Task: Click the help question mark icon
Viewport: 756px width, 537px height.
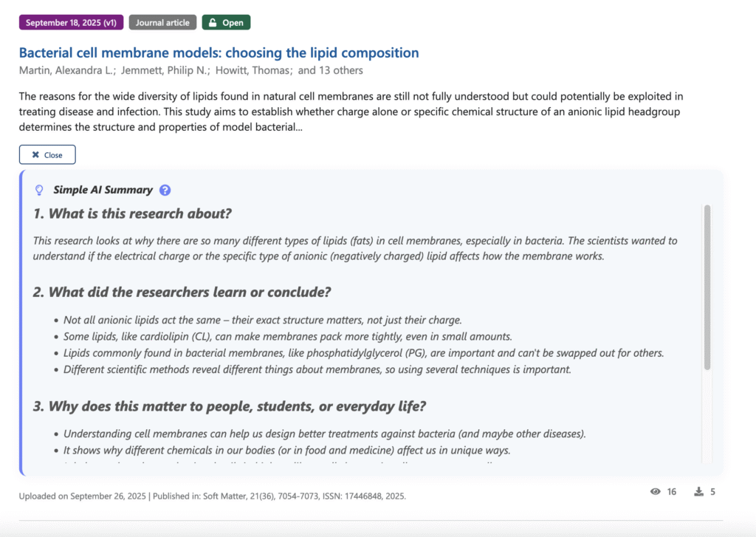Action: [x=165, y=190]
